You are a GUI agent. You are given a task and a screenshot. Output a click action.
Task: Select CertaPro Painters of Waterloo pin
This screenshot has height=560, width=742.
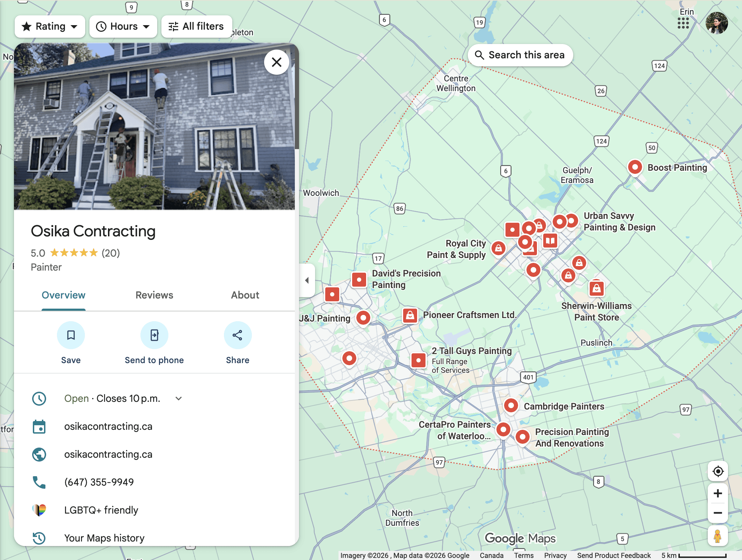(x=503, y=429)
